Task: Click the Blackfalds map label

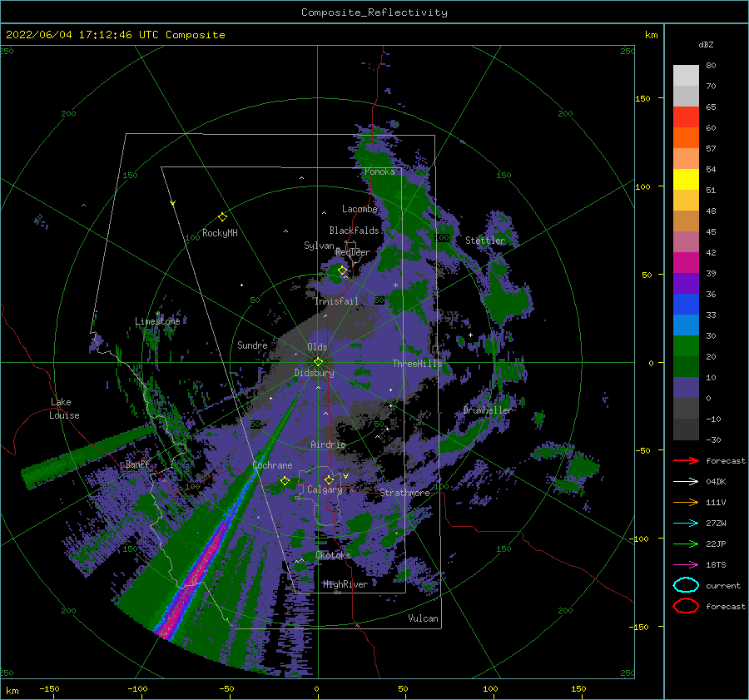Action: [x=354, y=231]
